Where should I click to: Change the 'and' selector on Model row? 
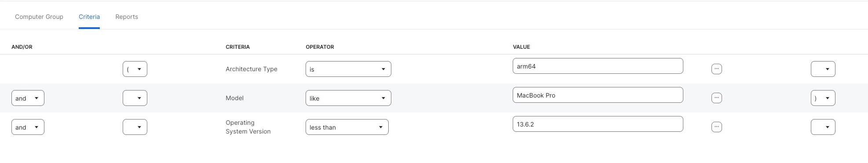coord(28,98)
